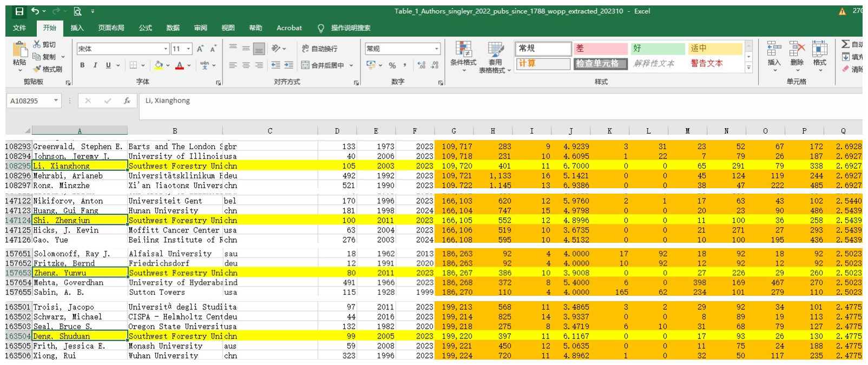Image resolution: width=868 pixels, height=365 pixels.
Task: Open the Name Box dropdown arrow
Action: [56, 101]
